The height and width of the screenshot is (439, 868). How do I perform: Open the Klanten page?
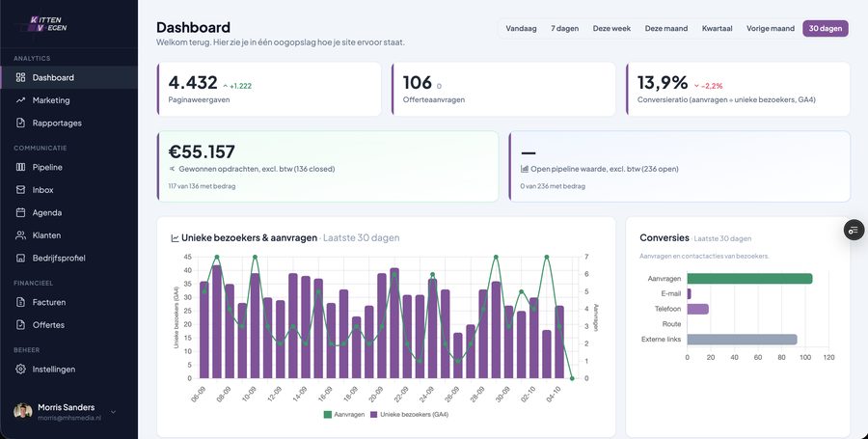point(68,235)
